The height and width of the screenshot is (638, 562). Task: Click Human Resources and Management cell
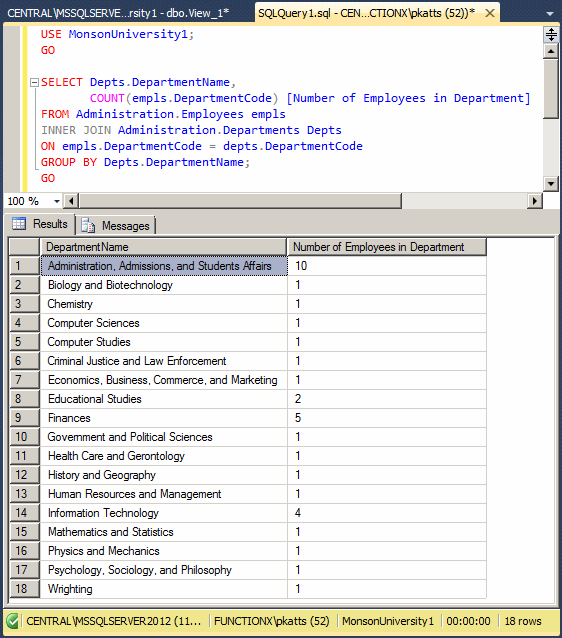click(164, 494)
